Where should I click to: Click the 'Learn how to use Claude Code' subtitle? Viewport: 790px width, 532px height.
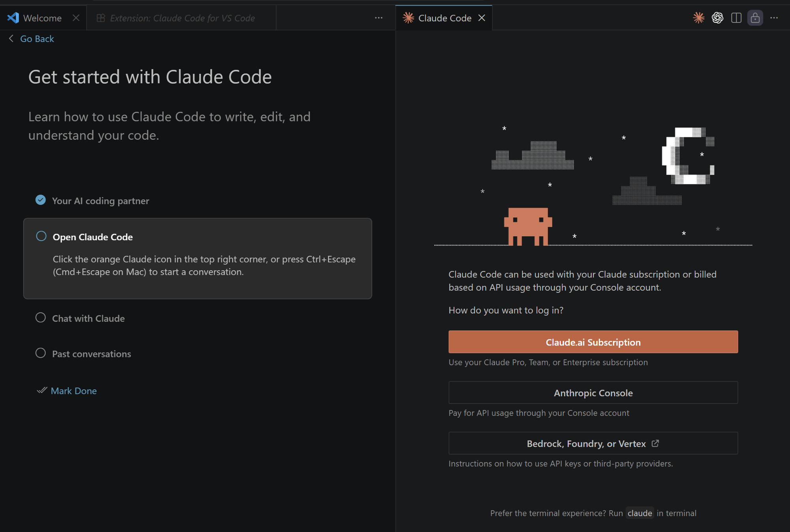pos(169,126)
